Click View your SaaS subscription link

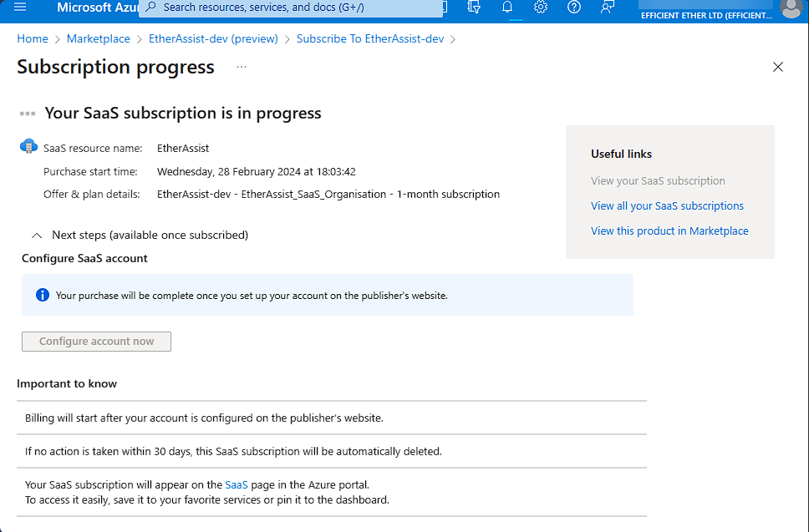point(658,181)
